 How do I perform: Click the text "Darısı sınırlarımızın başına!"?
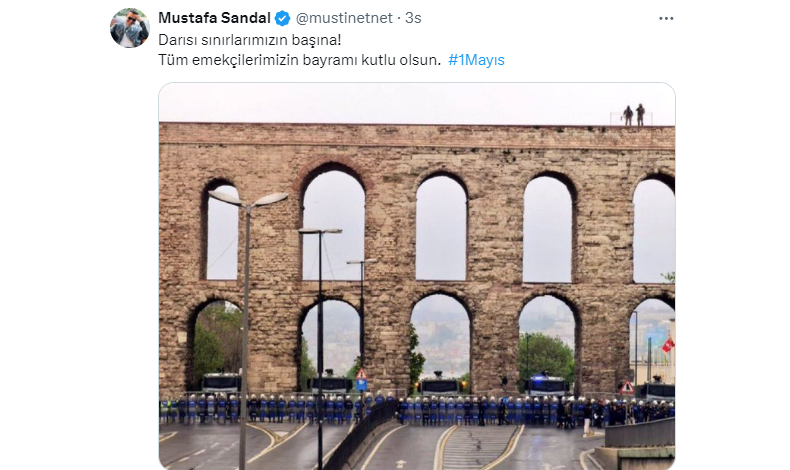coord(250,40)
